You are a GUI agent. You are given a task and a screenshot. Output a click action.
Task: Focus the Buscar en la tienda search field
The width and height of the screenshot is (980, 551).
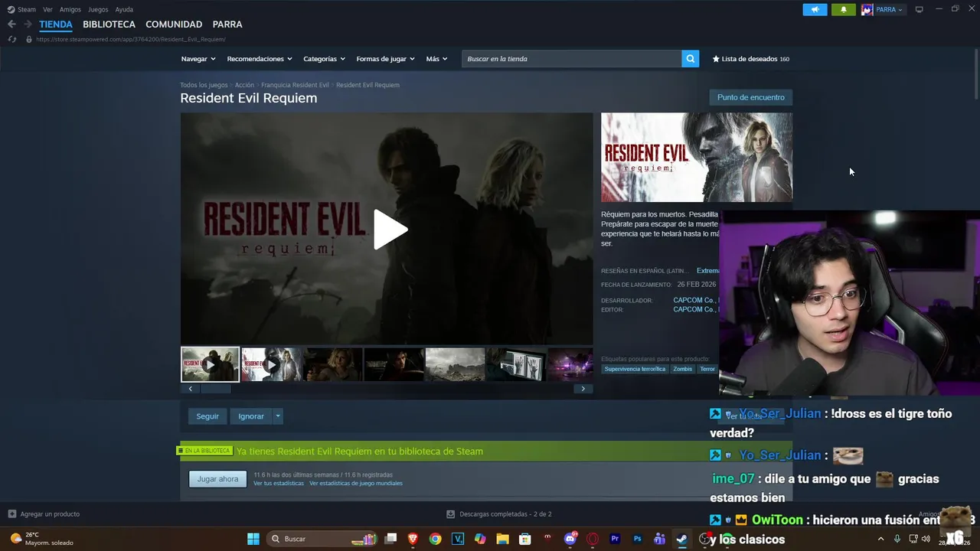[x=571, y=59]
